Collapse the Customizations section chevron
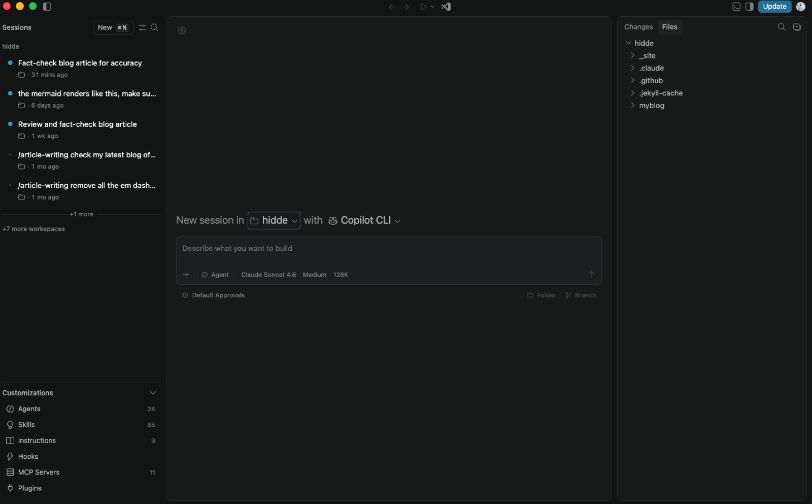Image resolution: width=812 pixels, height=504 pixels. 153,393
